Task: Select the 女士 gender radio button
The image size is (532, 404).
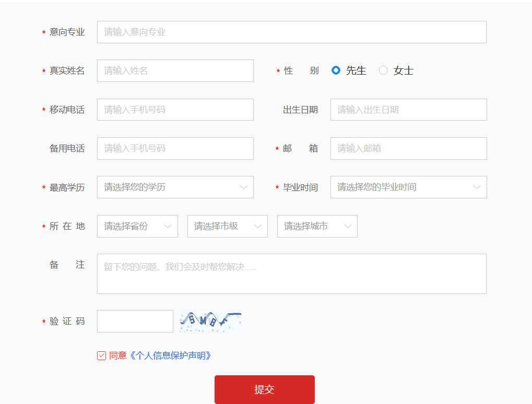Action: 383,70
